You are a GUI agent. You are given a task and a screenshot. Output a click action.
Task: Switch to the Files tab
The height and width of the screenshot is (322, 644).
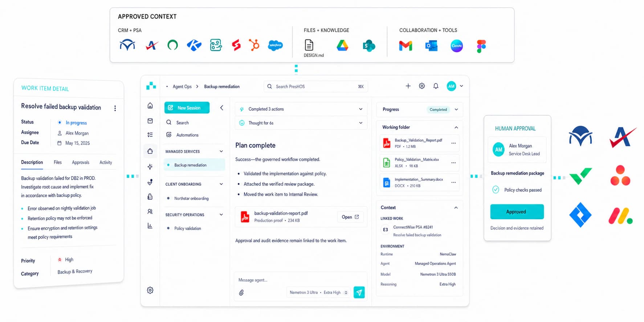(x=58, y=162)
